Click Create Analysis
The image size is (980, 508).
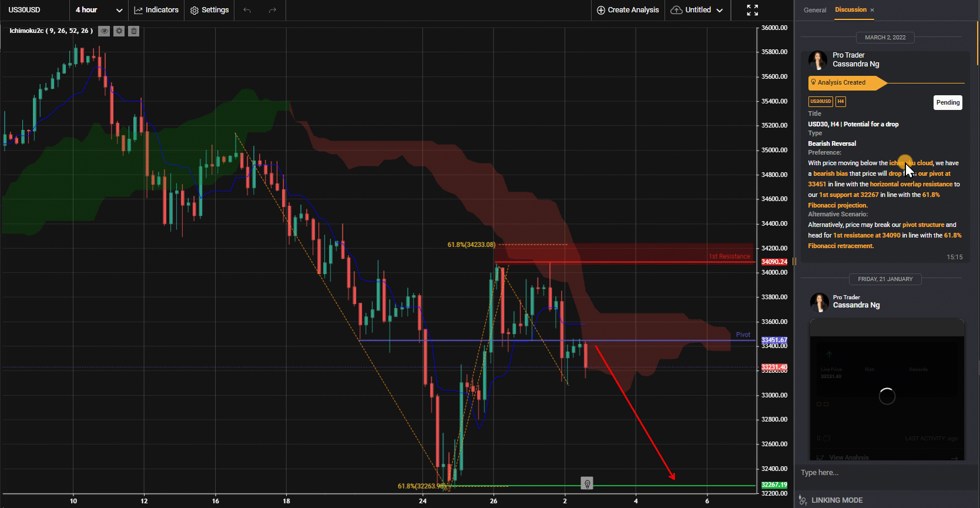(x=627, y=10)
